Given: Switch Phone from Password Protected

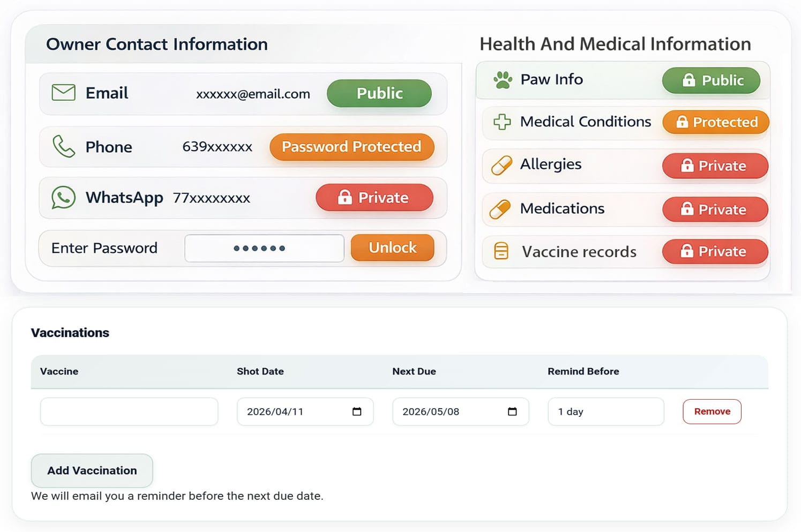Looking at the screenshot, I should pyautogui.click(x=351, y=147).
